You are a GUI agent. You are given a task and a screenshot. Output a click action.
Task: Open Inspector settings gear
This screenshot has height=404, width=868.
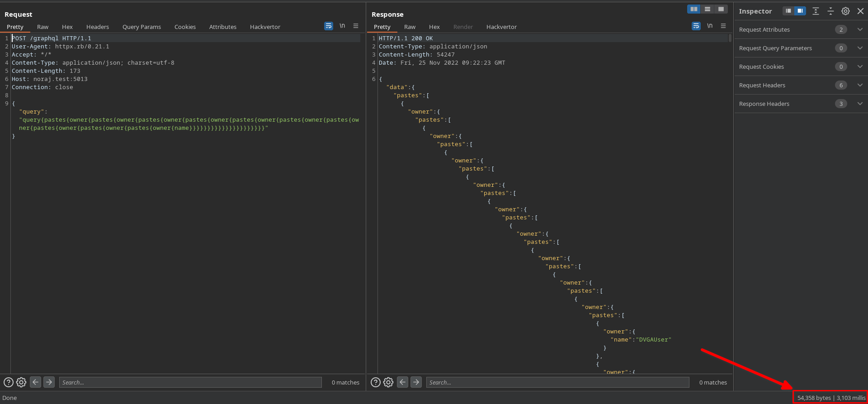(x=845, y=11)
